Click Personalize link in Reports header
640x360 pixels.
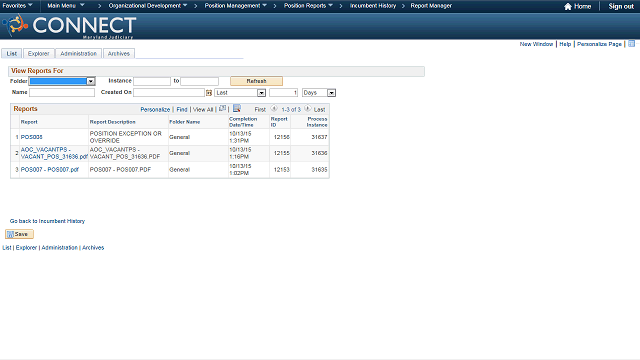coord(155,109)
